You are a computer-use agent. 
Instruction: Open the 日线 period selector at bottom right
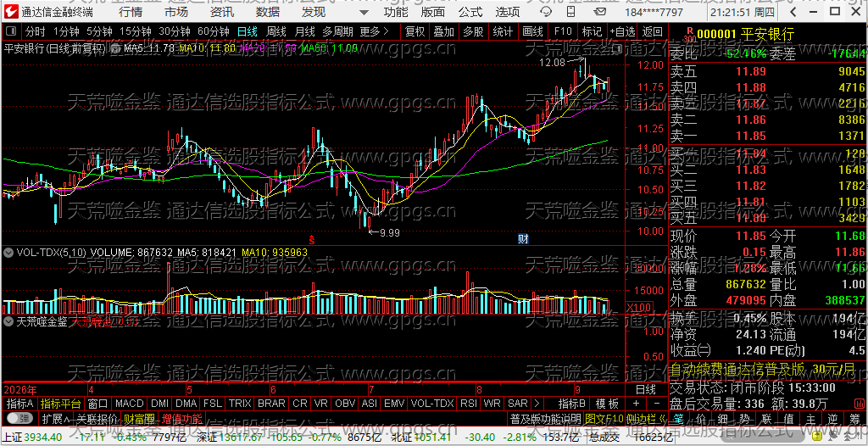[x=645, y=388]
